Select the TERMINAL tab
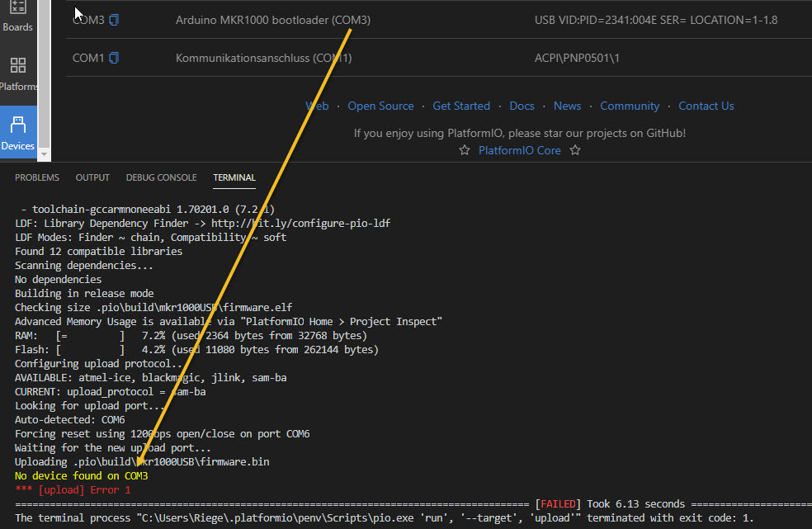 click(x=234, y=177)
